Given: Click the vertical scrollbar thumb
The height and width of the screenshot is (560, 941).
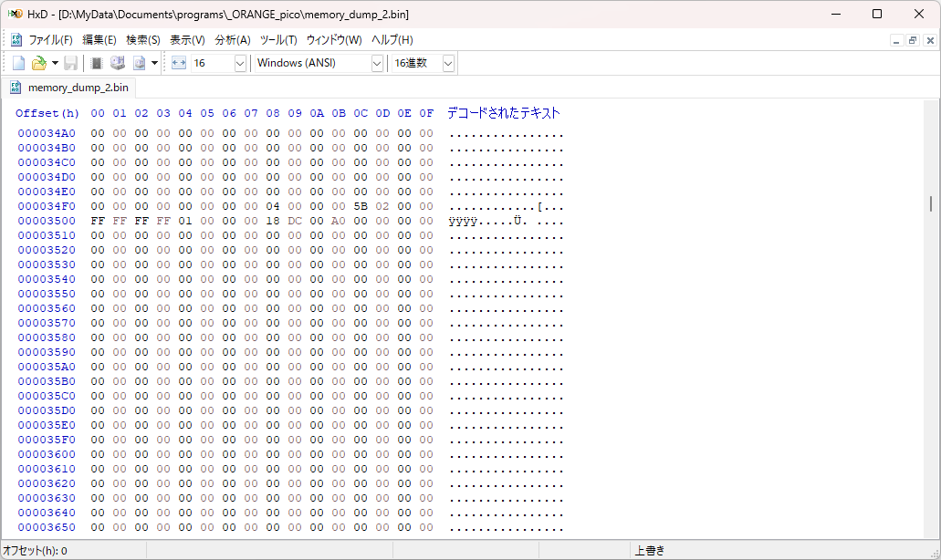Looking at the screenshot, I should pos(931,204).
